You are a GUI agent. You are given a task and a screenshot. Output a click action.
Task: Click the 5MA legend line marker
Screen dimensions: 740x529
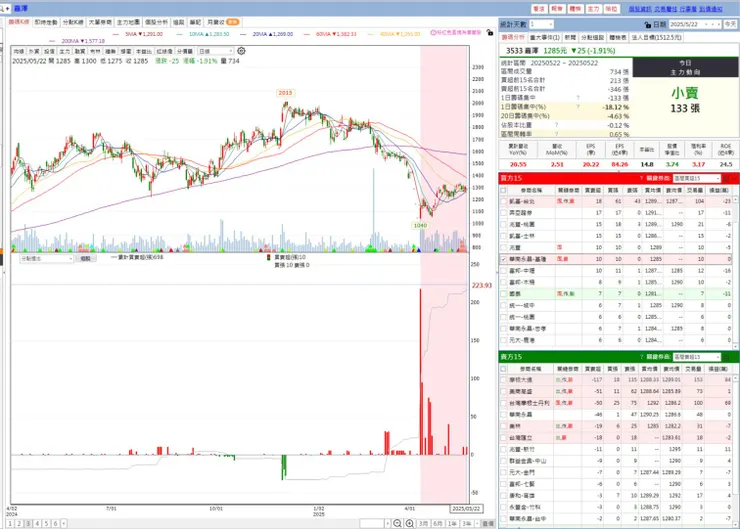tap(116, 34)
